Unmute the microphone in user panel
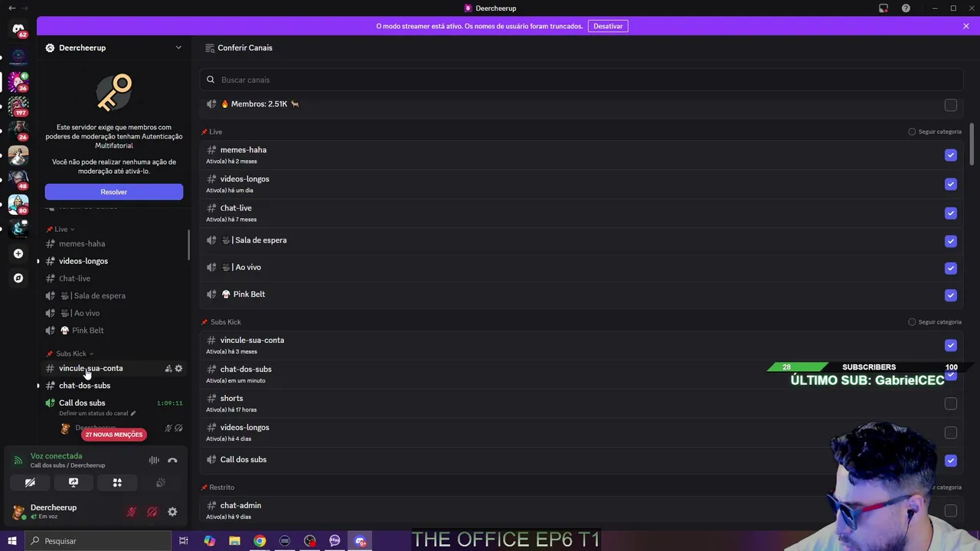The image size is (980, 551). tap(132, 512)
